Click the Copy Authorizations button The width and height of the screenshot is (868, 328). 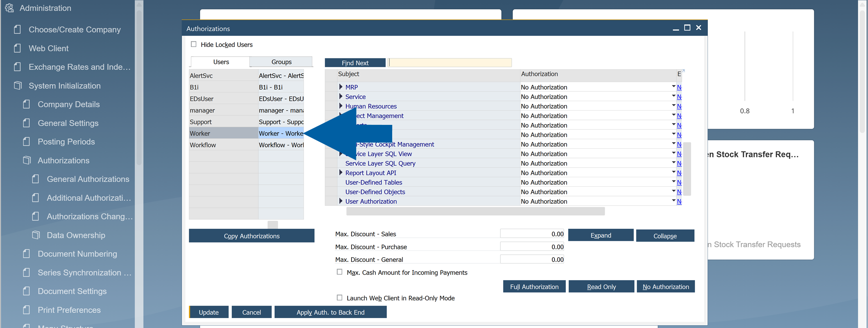point(252,236)
